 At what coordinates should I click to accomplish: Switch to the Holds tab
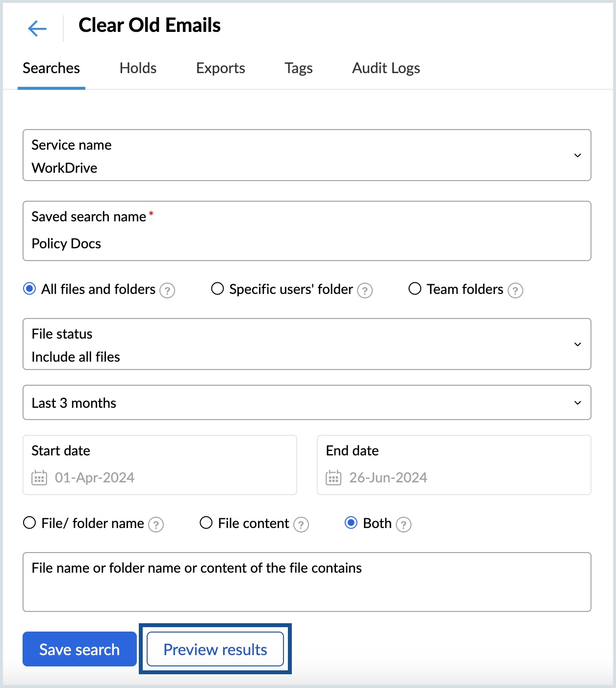coord(138,68)
